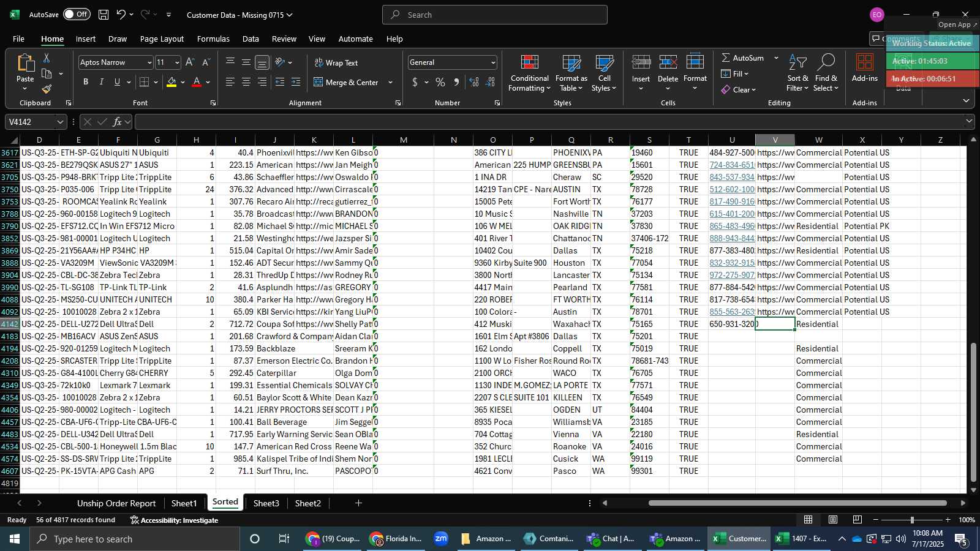This screenshot has width=980, height=551.
Task: Click the Fill button
Action: point(735,73)
